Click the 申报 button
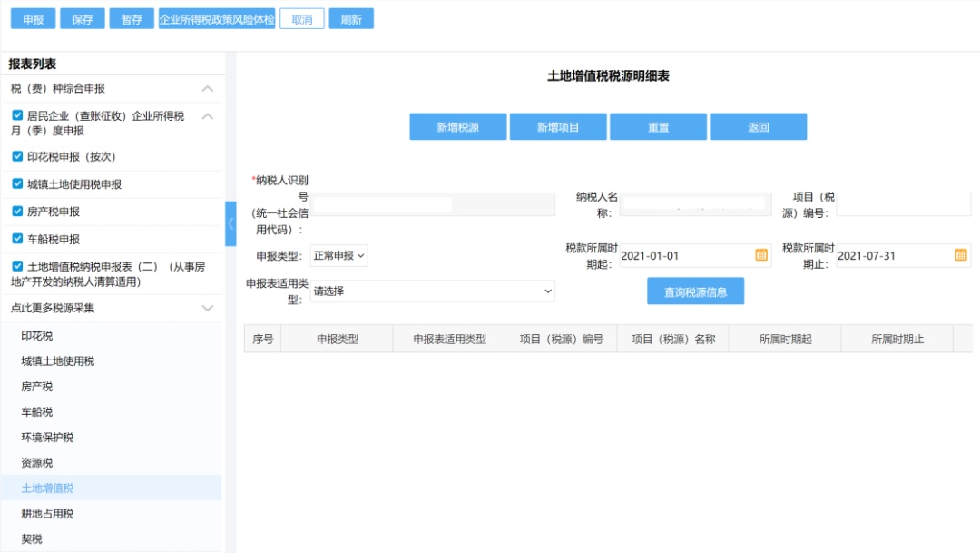The height and width of the screenshot is (553, 980). (33, 17)
